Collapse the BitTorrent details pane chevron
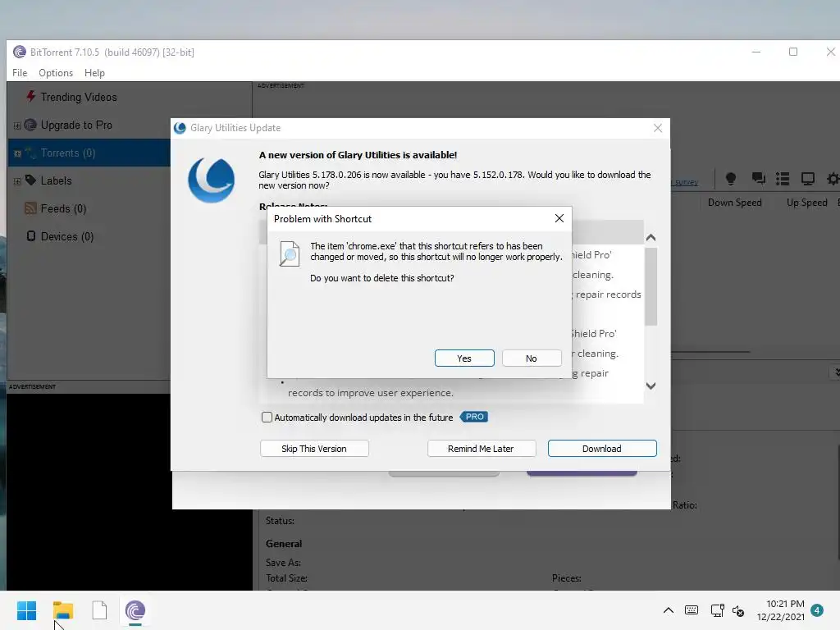The image size is (840, 630). coord(836,372)
